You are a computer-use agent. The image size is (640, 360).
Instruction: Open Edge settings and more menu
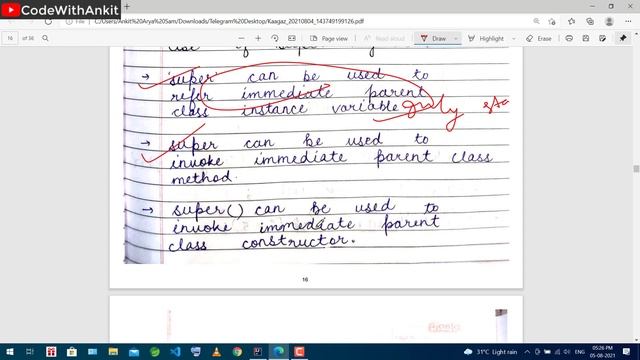pyautogui.click(x=628, y=21)
